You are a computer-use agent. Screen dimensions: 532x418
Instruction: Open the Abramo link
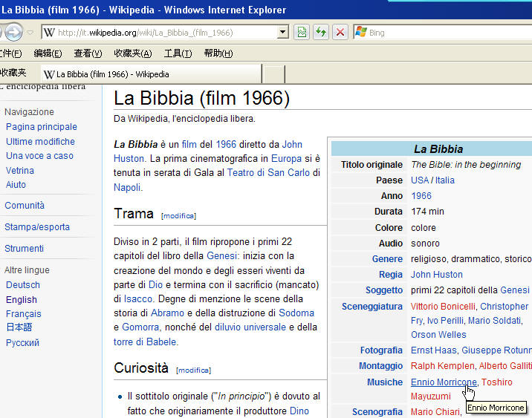(x=167, y=313)
